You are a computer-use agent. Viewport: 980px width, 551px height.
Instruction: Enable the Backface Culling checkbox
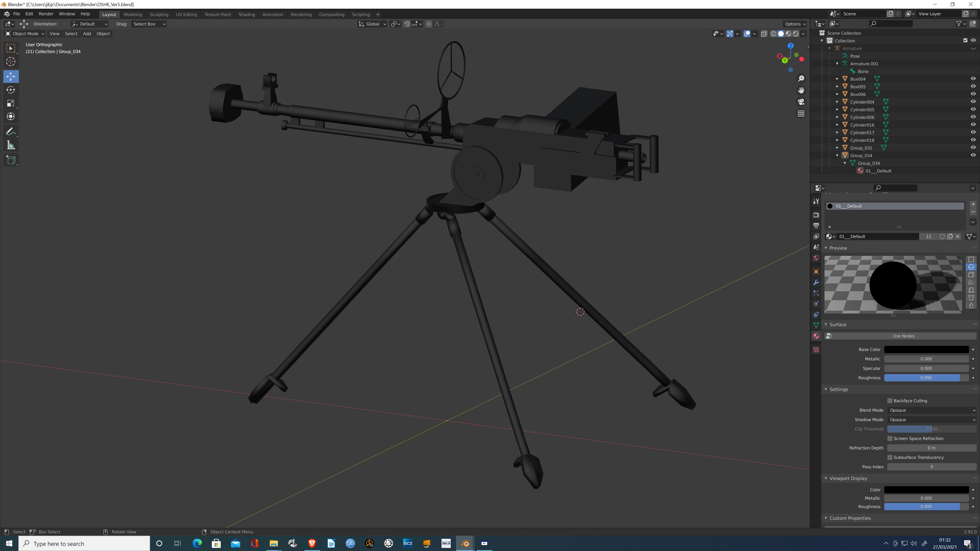[890, 401]
